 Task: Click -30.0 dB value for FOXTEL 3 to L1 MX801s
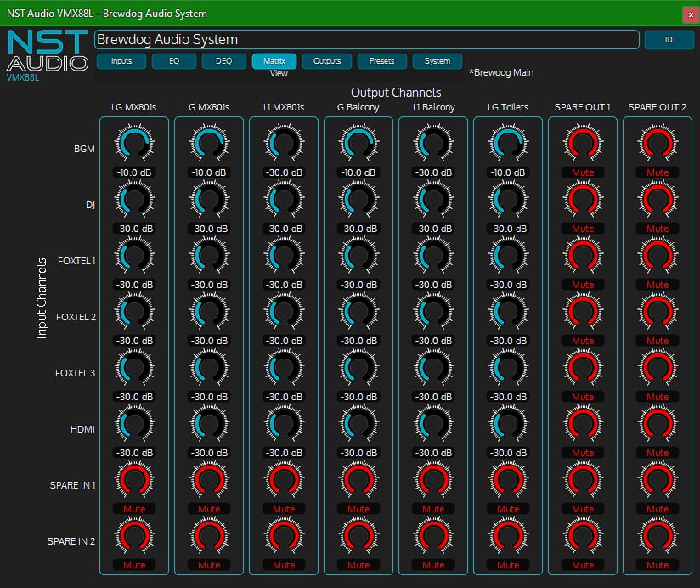[284, 397]
